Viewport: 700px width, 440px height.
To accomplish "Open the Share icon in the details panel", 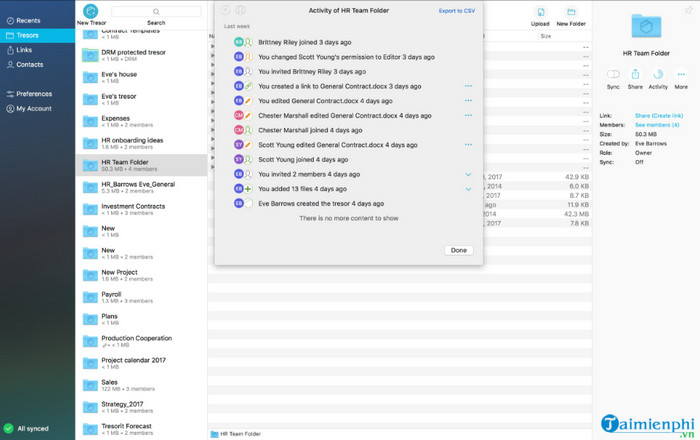I will [635, 74].
